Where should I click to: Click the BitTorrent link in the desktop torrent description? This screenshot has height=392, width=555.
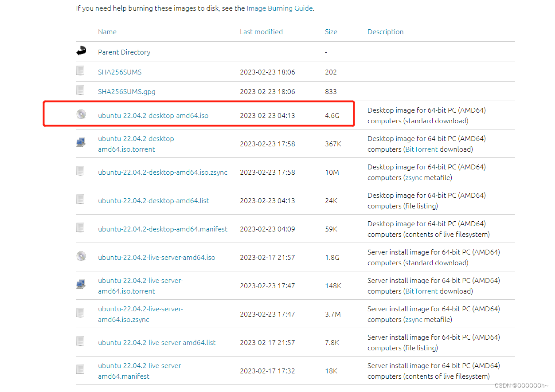coord(422,149)
